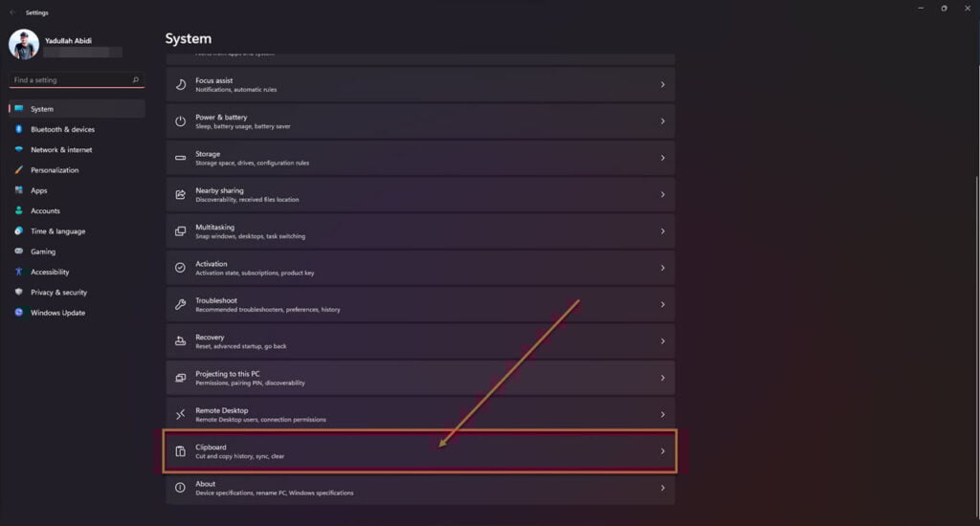Click the Troubleshoot row chevron
This screenshot has height=526, width=980.
(x=662, y=305)
